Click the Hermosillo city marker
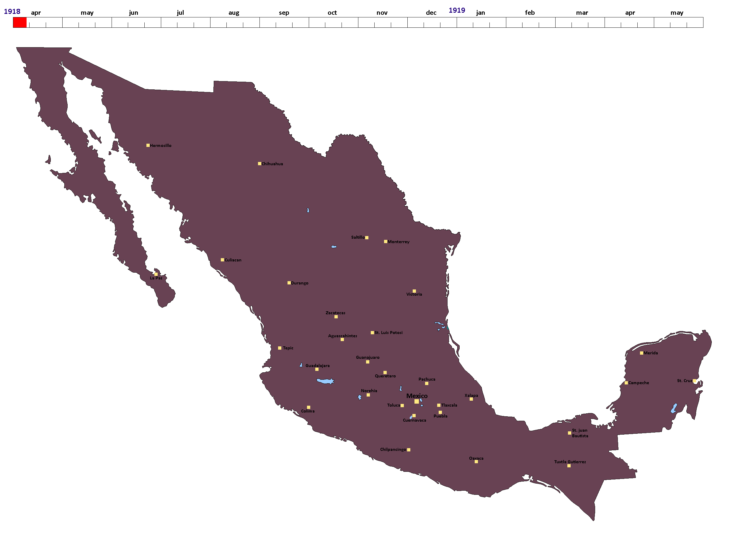The width and height of the screenshot is (738, 560). [x=148, y=145]
